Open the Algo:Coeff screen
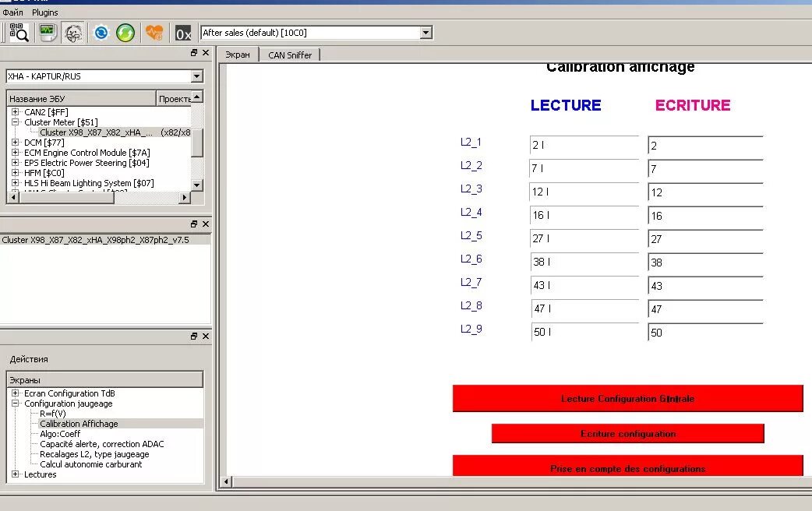 tap(60, 434)
